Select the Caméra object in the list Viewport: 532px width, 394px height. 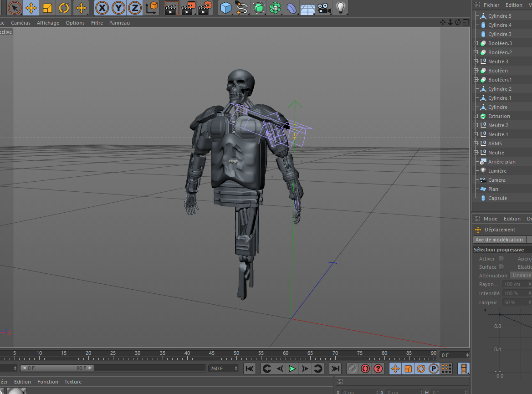click(497, 180)
